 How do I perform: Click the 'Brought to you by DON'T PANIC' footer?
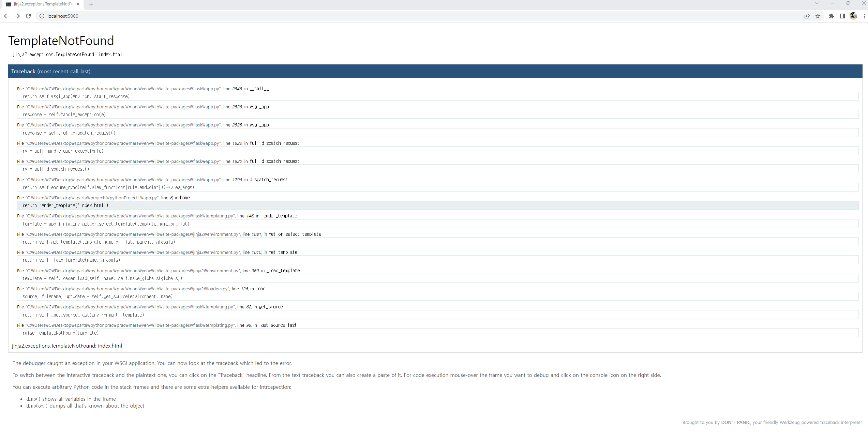(772, 422)
